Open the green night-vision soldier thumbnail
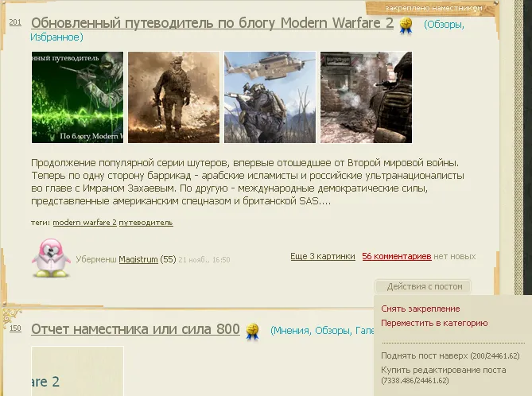Viewport: 532px width, 396px height. (x=77, y=97)
